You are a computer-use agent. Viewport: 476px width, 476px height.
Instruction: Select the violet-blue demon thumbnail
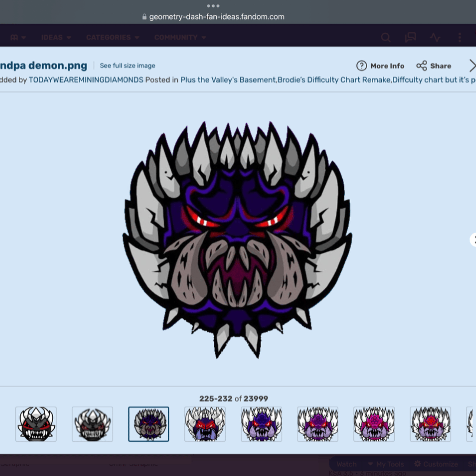[261, 424]
